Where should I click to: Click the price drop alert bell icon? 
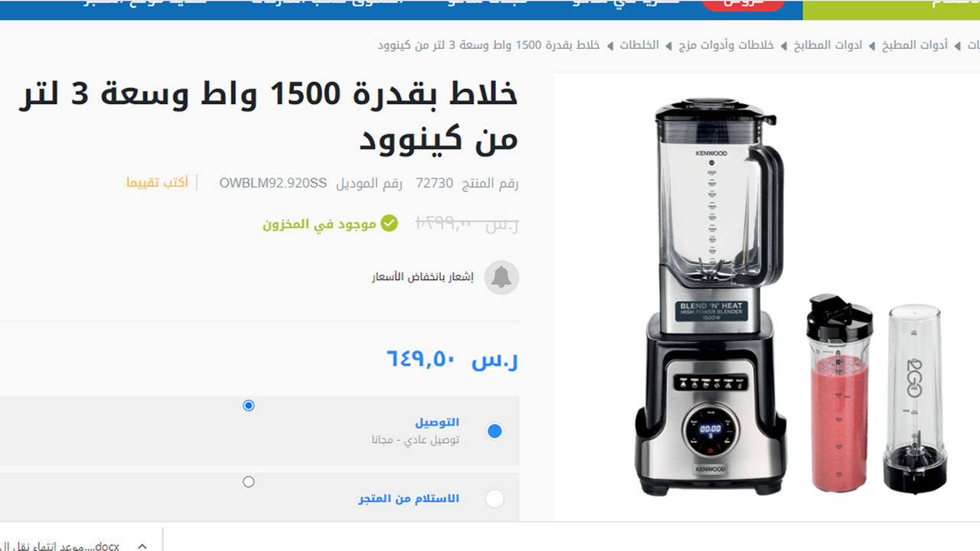(x=501, y=277)
